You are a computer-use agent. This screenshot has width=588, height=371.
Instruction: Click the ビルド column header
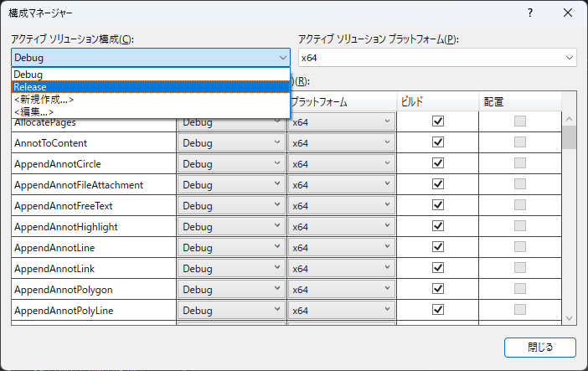pyautogui.click(x=437, y=101)
